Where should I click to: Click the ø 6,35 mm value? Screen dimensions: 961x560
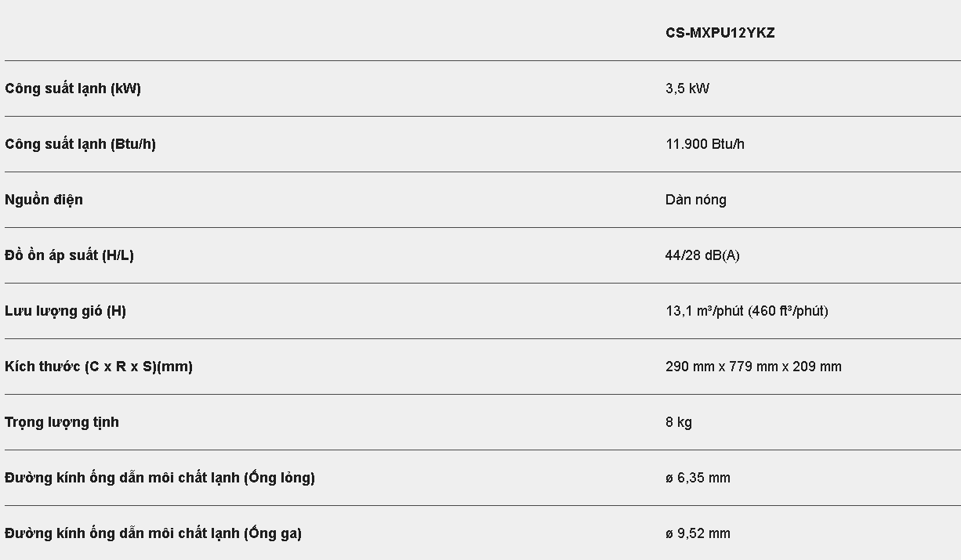[x=698, y=478]
